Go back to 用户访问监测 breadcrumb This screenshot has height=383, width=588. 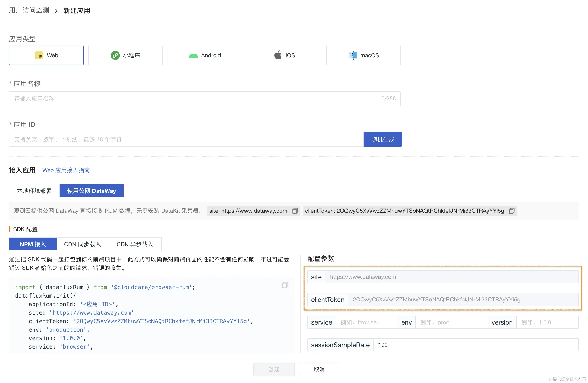coord(29,10)
